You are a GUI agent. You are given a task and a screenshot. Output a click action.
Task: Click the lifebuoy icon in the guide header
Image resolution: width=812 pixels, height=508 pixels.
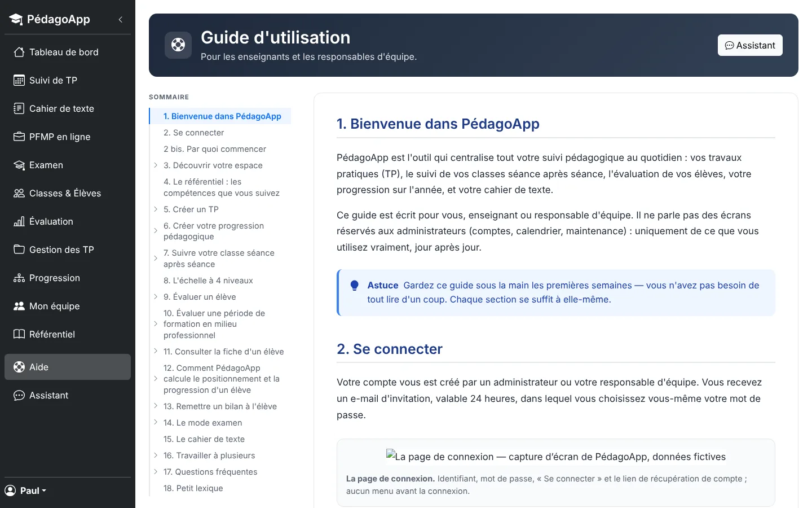point(178,45)
